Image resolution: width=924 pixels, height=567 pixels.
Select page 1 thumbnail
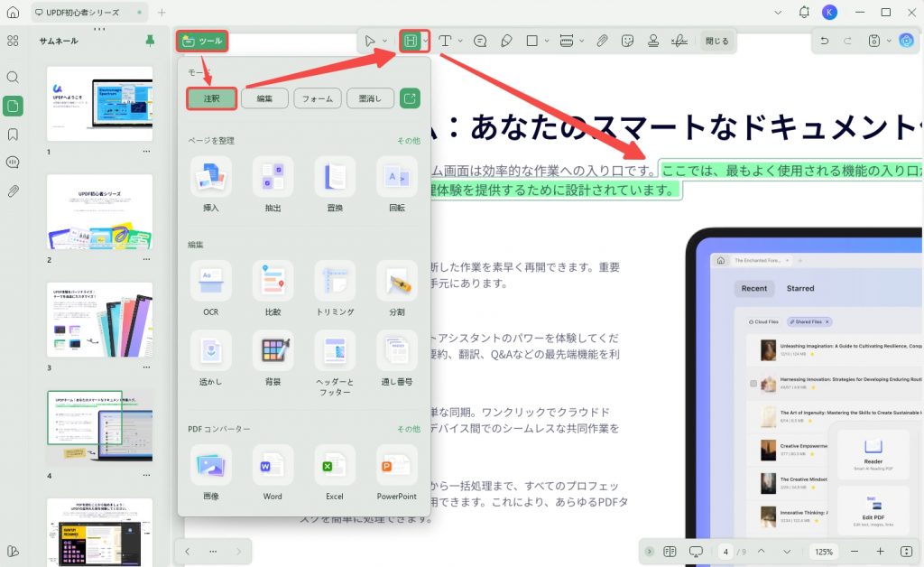pyautogui.click(x=99, y=104)
